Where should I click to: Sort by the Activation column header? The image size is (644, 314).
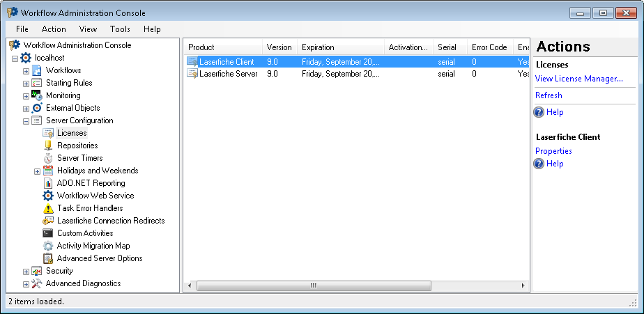pos(408,47)
